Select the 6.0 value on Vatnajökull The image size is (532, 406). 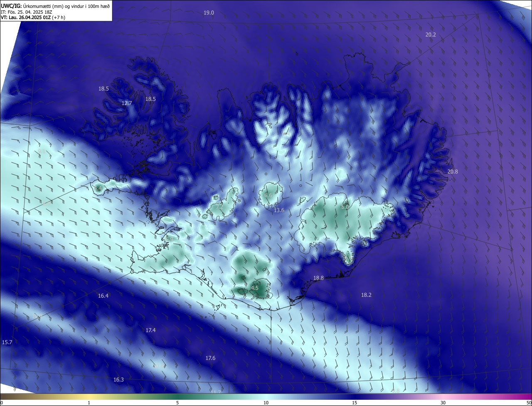pyautogui.click(x=345, y=207)
